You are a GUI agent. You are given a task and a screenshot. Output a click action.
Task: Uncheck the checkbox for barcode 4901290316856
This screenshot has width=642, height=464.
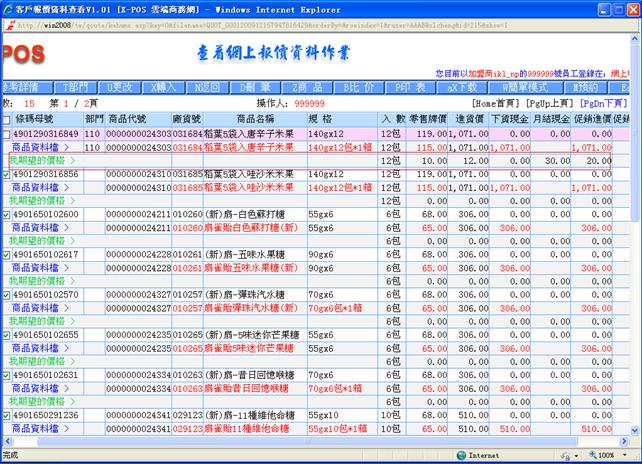pyautogui.click(x=8, y=174)
